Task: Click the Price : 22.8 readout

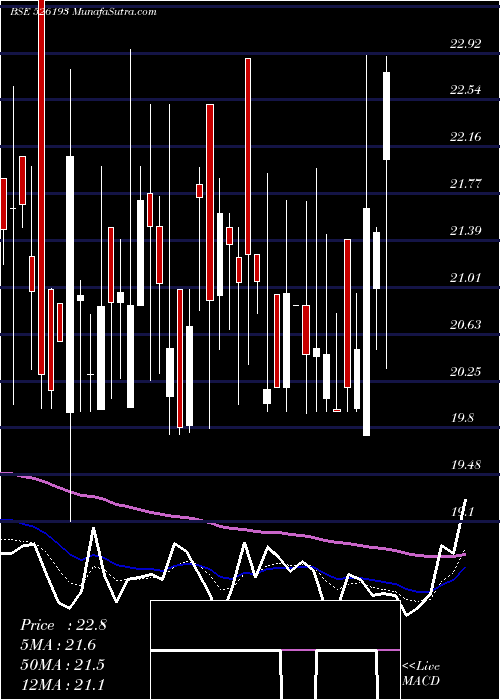Action: [63, 625]
